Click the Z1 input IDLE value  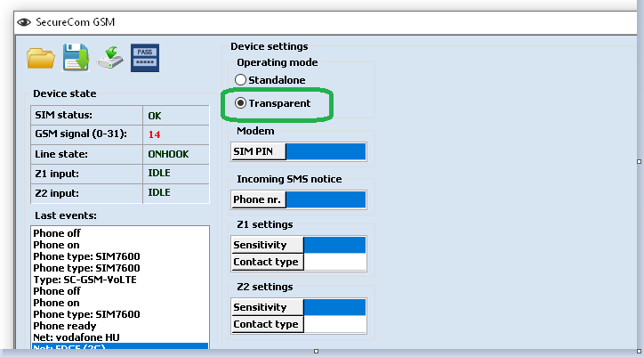[159, 173]
